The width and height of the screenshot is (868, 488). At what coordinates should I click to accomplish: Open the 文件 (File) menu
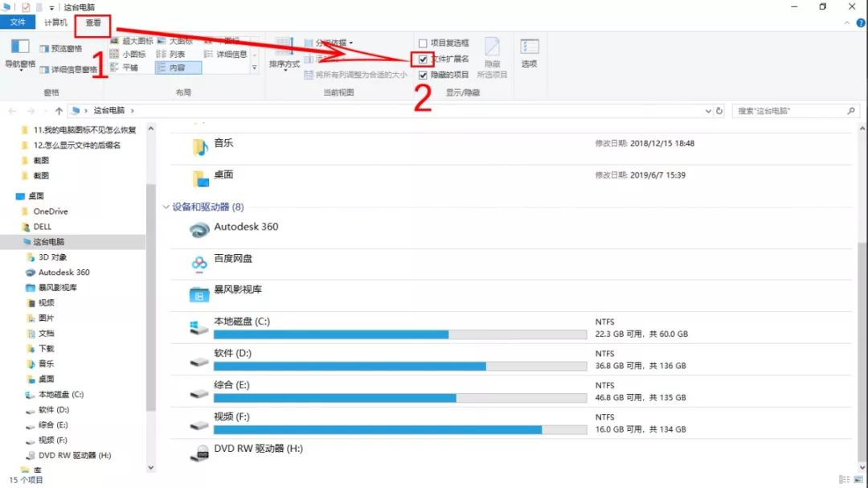[x=18, y=23]
